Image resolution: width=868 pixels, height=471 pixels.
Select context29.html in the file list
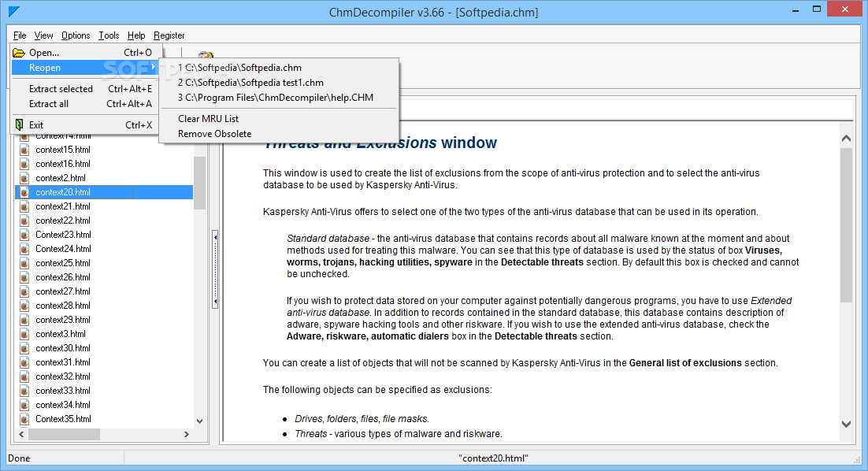tap(62, 320)
